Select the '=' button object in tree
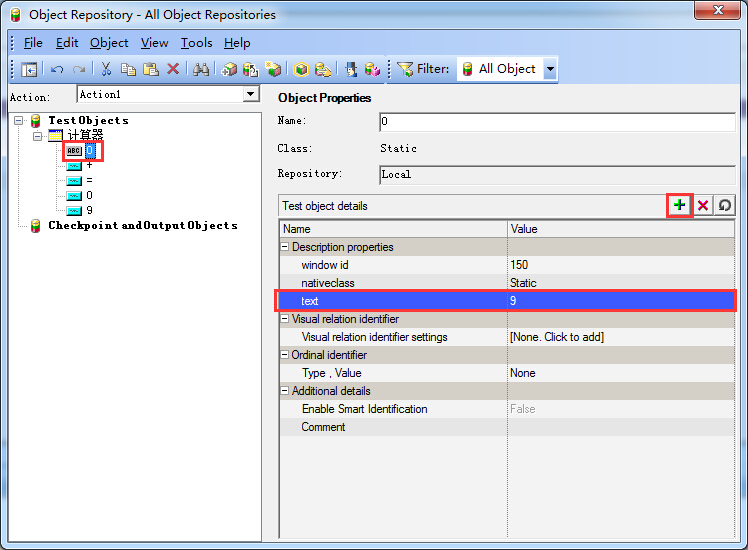Viewport: 748px width, 550px height. tap(89, 180)
